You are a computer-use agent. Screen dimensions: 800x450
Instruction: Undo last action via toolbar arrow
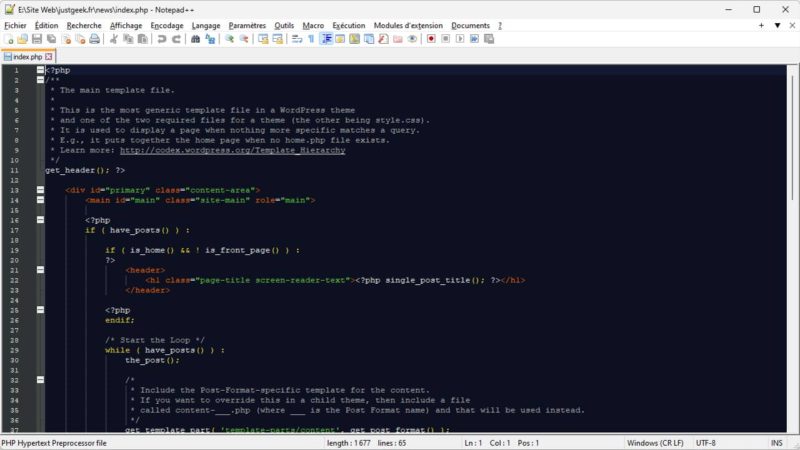click(x=162, y=39)
